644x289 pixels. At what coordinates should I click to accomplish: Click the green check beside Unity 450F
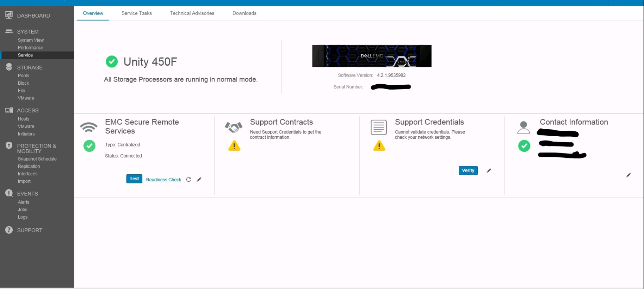click(112, 61)
